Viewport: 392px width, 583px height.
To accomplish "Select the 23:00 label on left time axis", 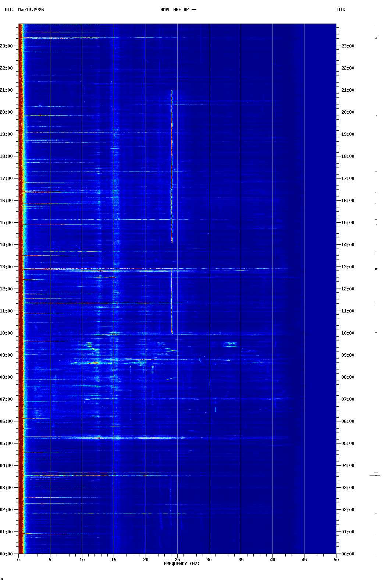I will click(7, 46).
